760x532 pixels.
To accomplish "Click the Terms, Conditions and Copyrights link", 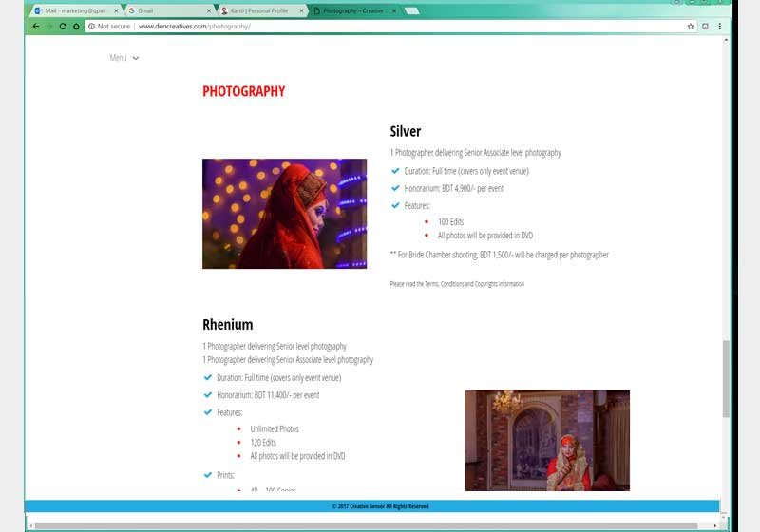I will pos(456,284).
